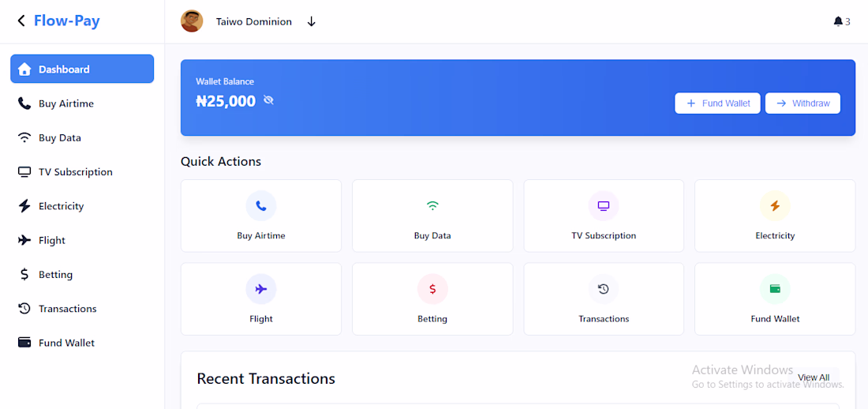This screenshot has width=868, height=409.
Task: Click the green wifi icon in Quick Actions
Action: 432,205
